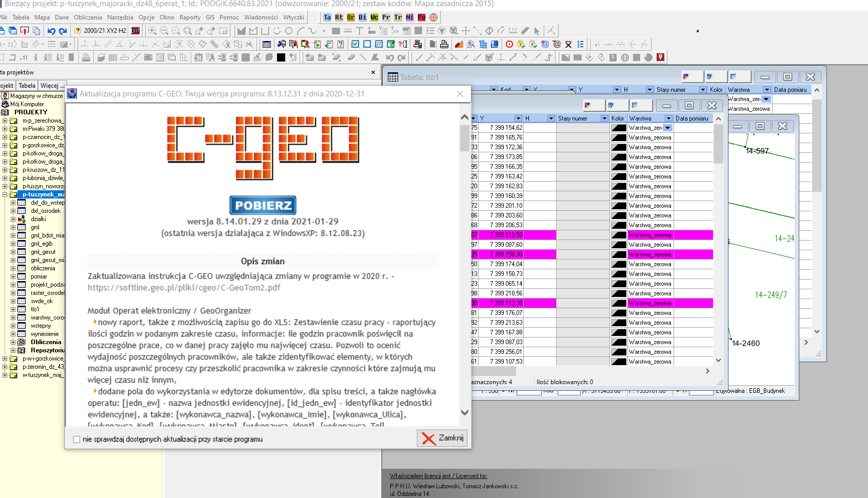
Task: Click the help question mark clipboard icon
Action: click(x=341, y=44)
